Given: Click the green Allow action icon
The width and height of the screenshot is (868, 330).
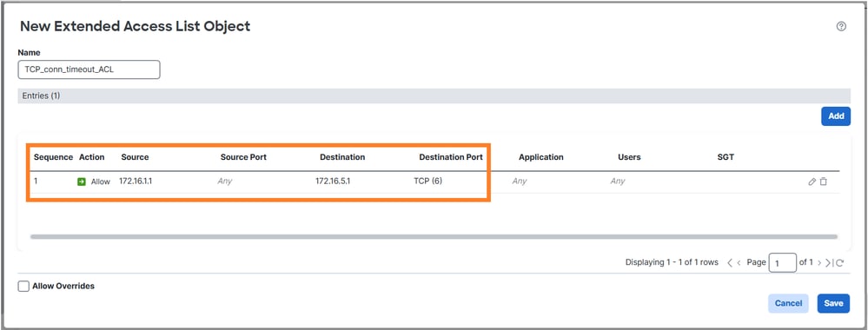Looking at the screenshot, I should pyautogui.click(x=82, y=181).
